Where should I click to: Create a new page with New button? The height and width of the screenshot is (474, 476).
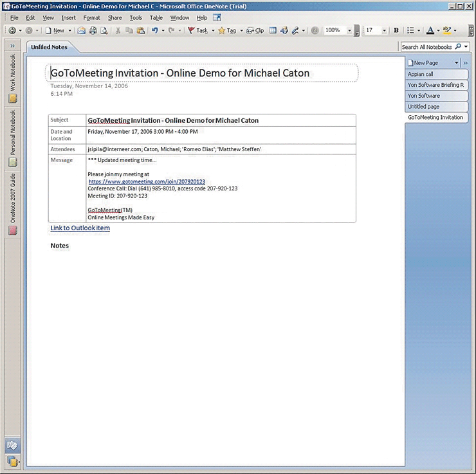(x=55, y=30)
